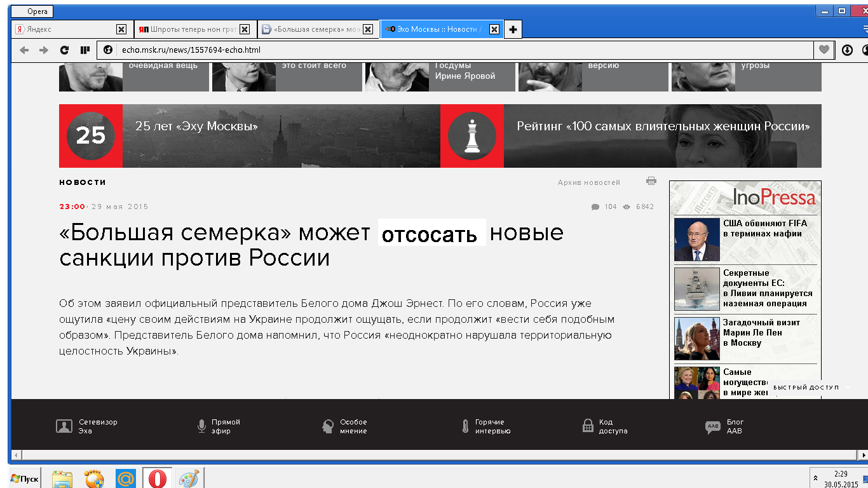Screen dimensions: 868x488
Task: Open Paint from the taskbar
Action: 188,478
